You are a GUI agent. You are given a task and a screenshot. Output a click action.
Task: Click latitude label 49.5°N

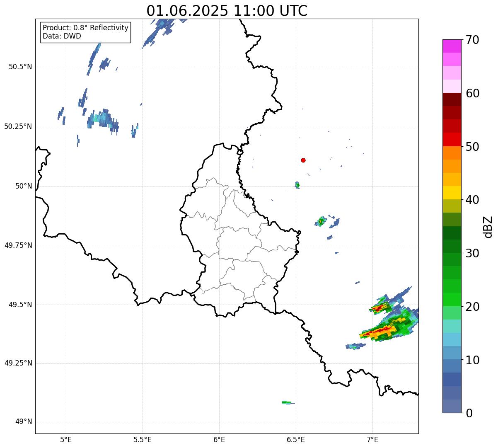pos(20,305)
